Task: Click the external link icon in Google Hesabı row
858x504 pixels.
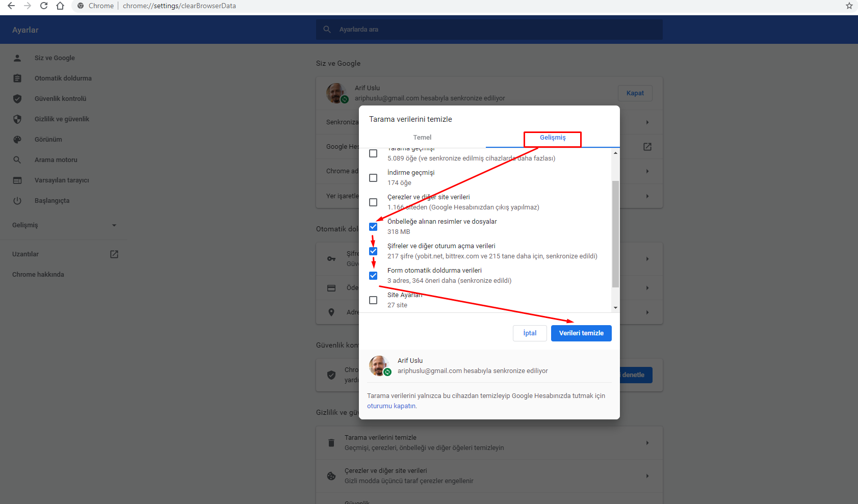Action: coord(647,147)
